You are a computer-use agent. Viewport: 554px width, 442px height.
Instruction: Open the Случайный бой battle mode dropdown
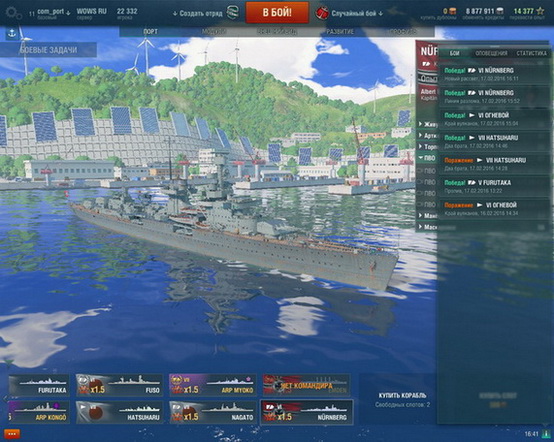[357, 13]
